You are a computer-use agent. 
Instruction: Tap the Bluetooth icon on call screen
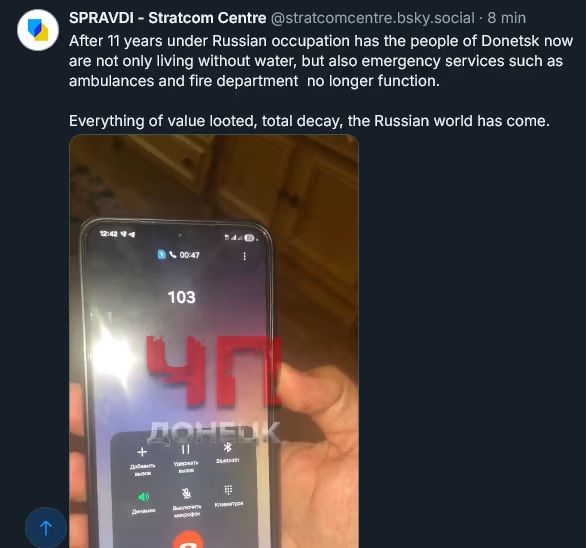pyautogui.click(x=227, y=447)
